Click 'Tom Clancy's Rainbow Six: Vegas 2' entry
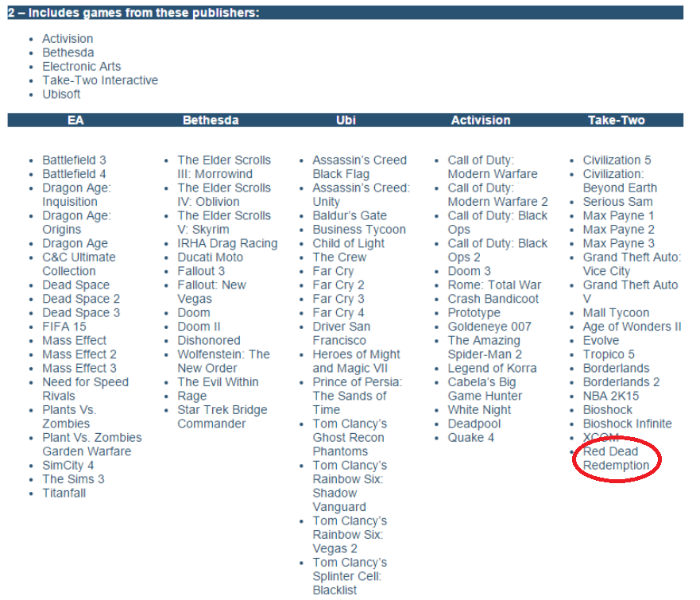700x600 pixels. (350, 534)
